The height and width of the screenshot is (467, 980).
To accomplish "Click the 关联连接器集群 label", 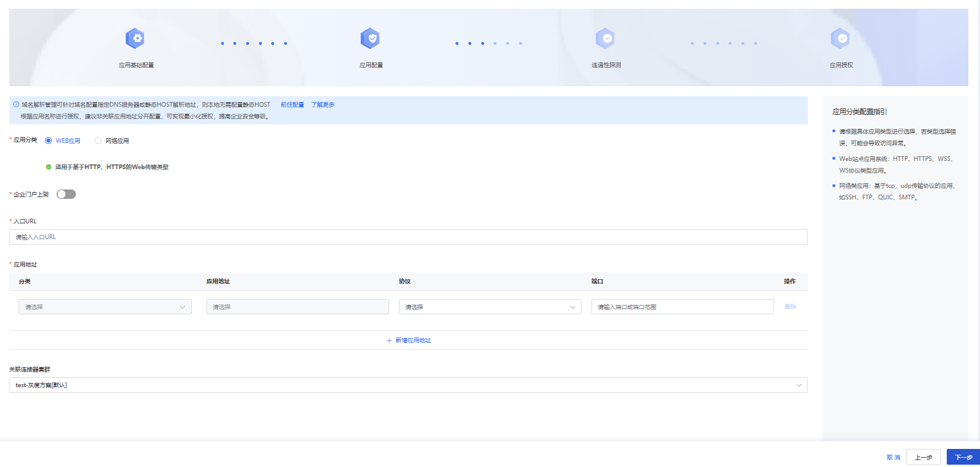I will [x=30, y=370].
